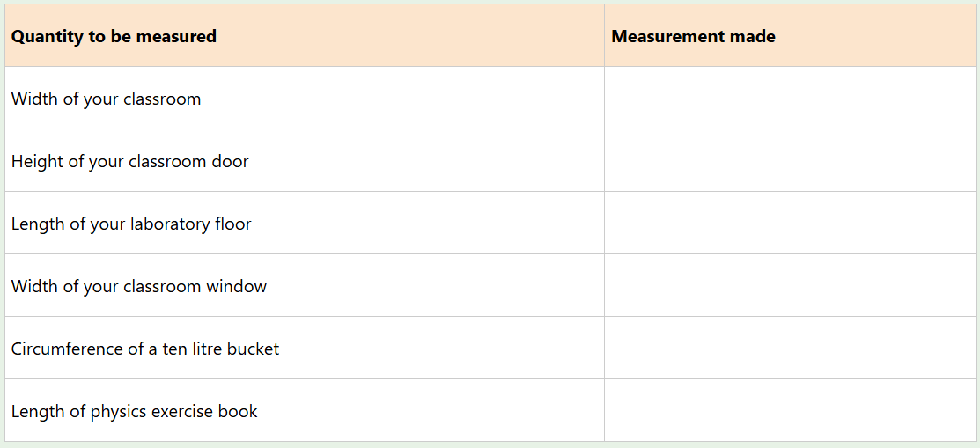Select the 'Length of physics exercise book' cell
Screen dimensions: 980x448
click(x=134, y=411)
